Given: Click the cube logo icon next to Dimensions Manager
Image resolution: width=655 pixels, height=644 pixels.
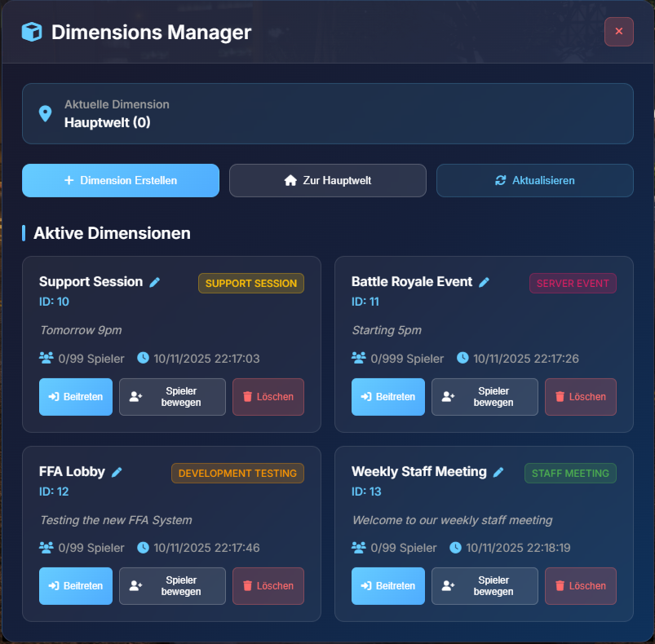Looking at the screenshot, I should [x=32, y=32].
